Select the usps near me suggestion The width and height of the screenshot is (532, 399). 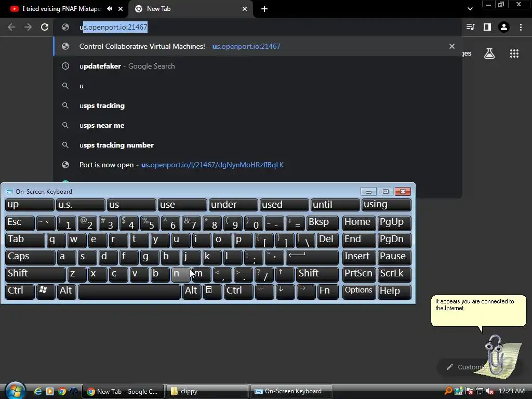click(258, 125)
